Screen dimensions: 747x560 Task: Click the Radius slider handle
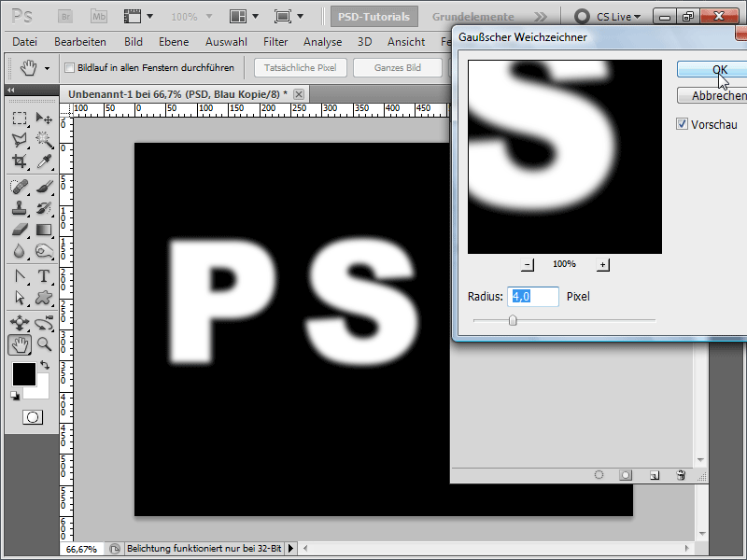tap(513, 320)
